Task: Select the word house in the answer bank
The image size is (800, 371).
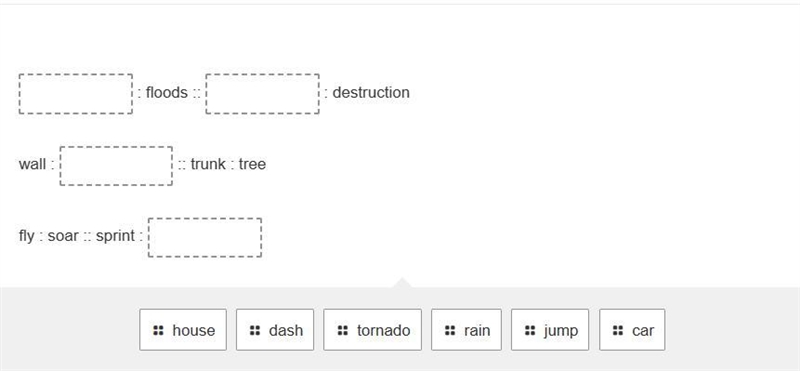Action: pos(193,330)
